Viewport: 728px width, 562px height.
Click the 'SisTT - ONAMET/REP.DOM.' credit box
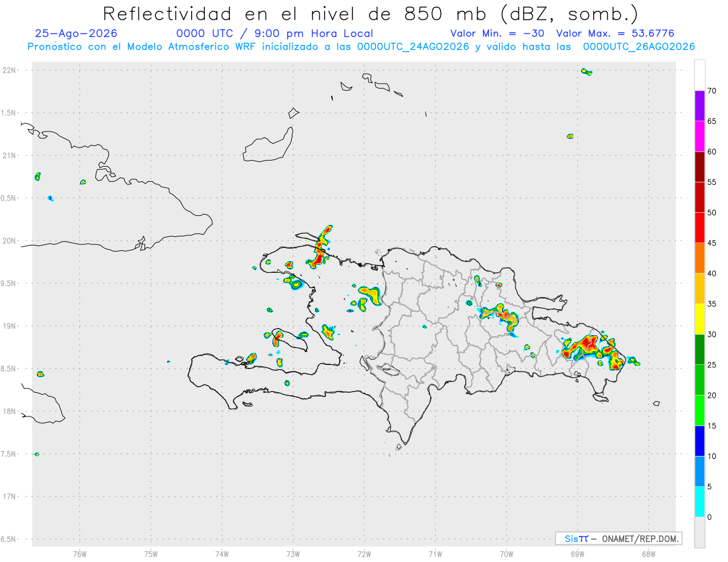click(619, 538)
